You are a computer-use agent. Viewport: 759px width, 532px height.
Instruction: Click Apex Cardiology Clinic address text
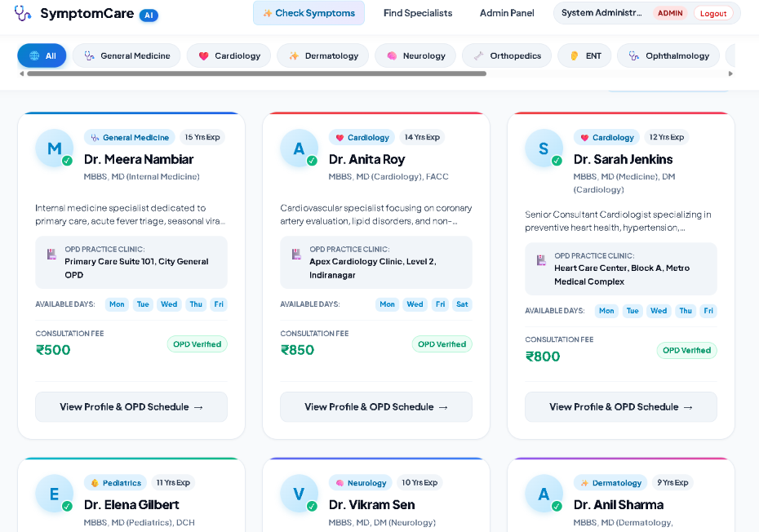pos(373,268)
